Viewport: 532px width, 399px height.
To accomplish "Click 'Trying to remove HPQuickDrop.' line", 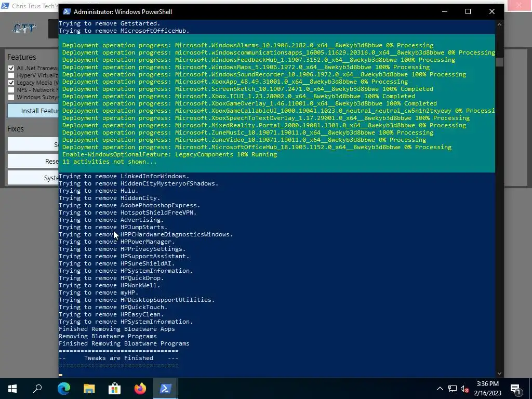I will [111, 278].
